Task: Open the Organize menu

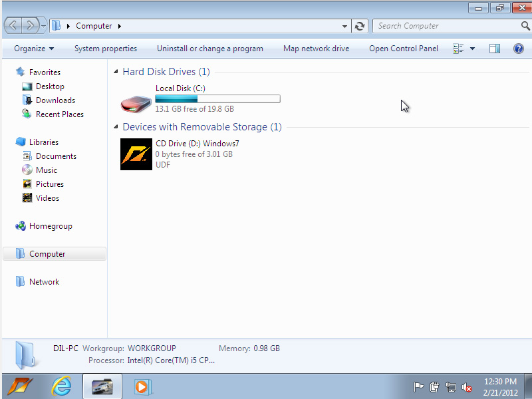Action: [x=33, y=49]
